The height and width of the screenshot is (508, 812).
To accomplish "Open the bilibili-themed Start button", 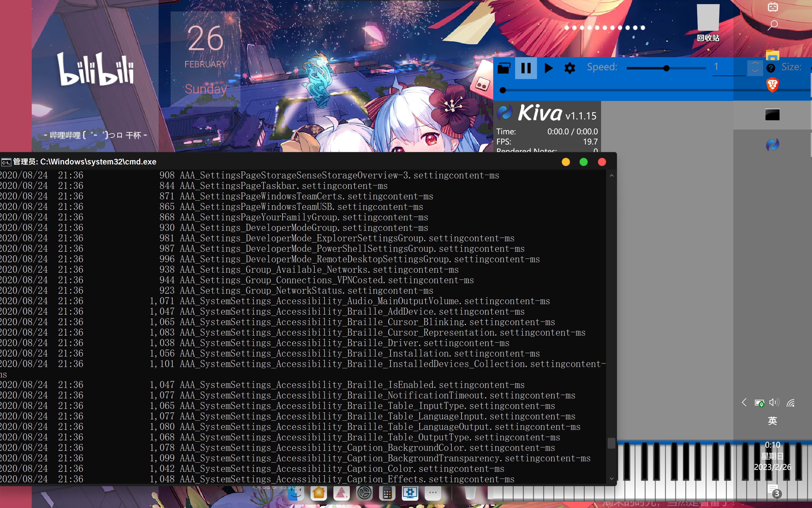I will (772, 7).
